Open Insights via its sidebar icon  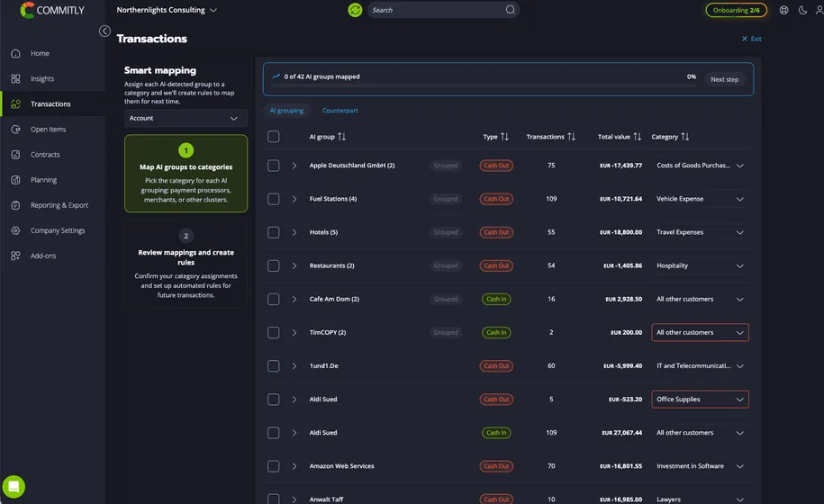(x=16, y=79)
